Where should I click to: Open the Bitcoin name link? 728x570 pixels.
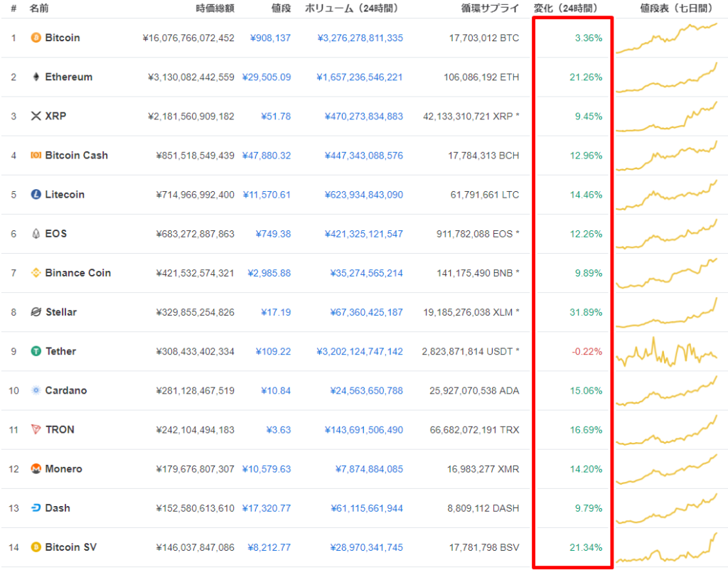(x=63, y=38)
